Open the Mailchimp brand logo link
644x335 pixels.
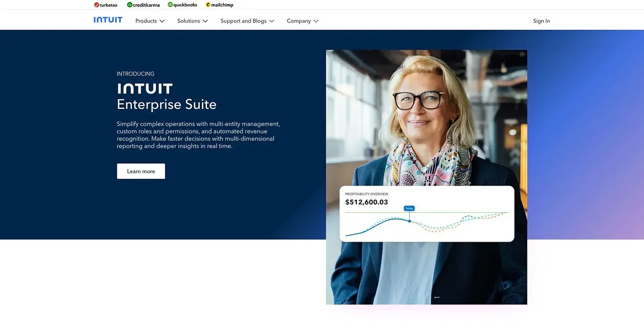(219, 5)
